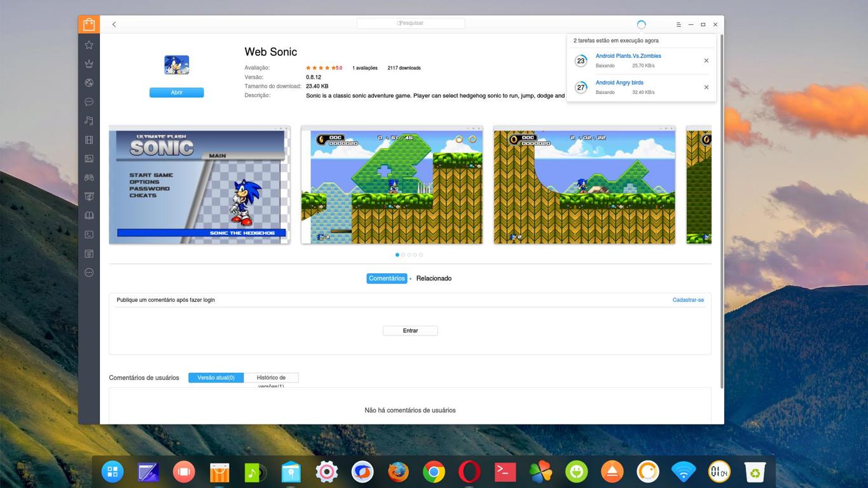Click the Abrir button
The image size is (868, 488).
click(x=177, y=93)
